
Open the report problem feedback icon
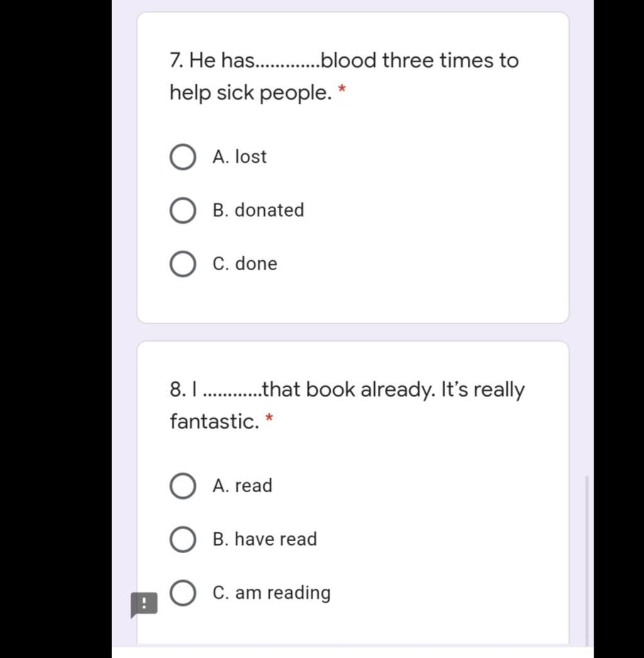click(144, 605)
